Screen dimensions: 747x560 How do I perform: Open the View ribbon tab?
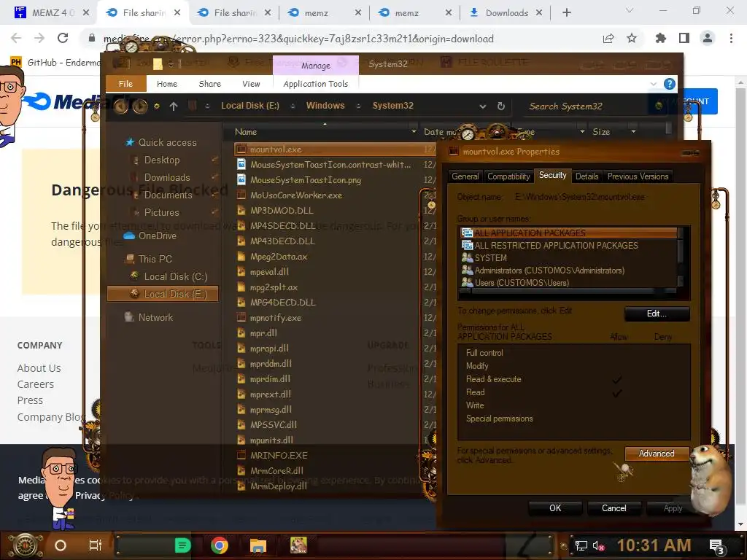pos(251,84)
